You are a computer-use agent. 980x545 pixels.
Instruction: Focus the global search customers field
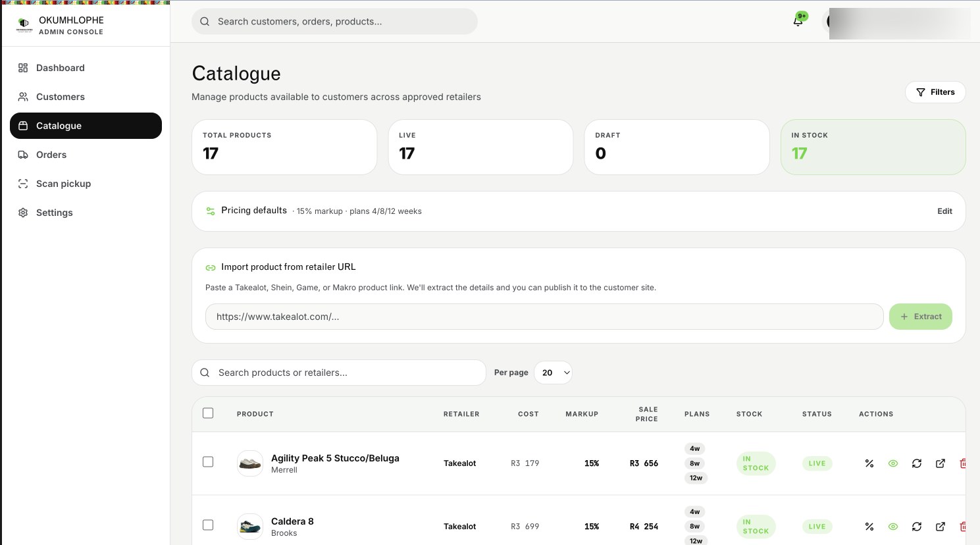click(x=334, y=22)
